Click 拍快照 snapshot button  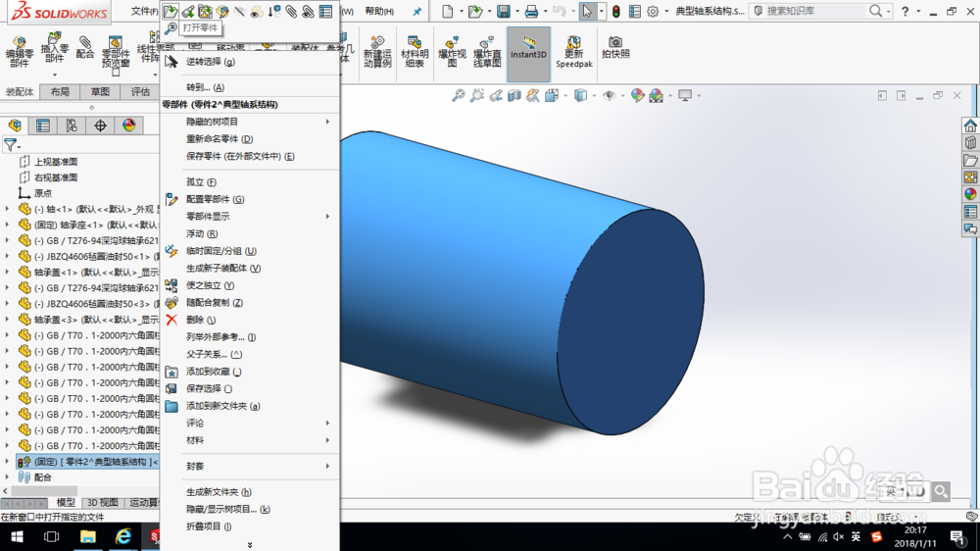615,47
